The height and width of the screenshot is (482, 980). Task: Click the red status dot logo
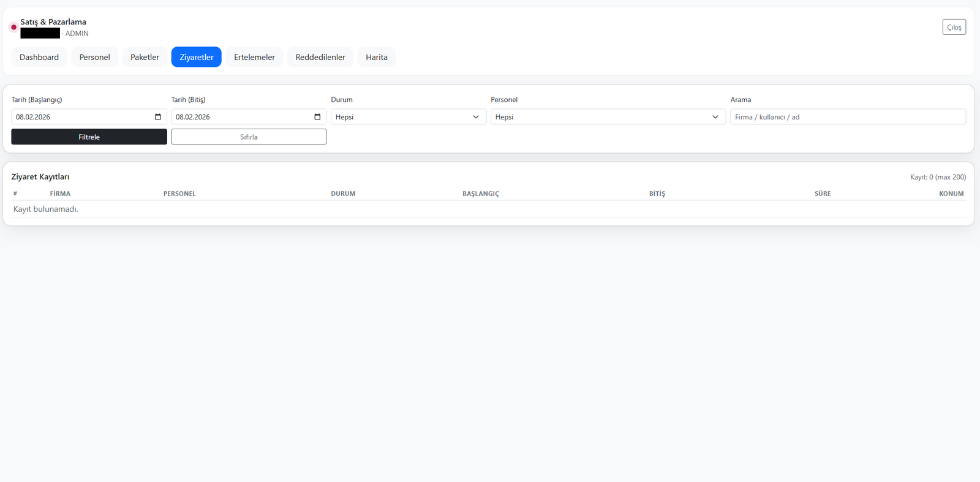(13, 27)
